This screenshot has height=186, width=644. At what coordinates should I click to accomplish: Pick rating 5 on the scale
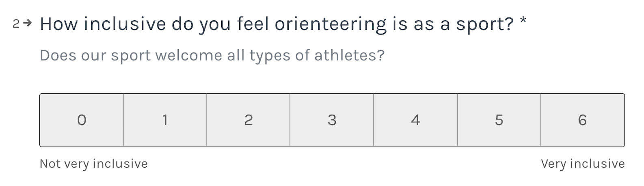coord(499,120)
